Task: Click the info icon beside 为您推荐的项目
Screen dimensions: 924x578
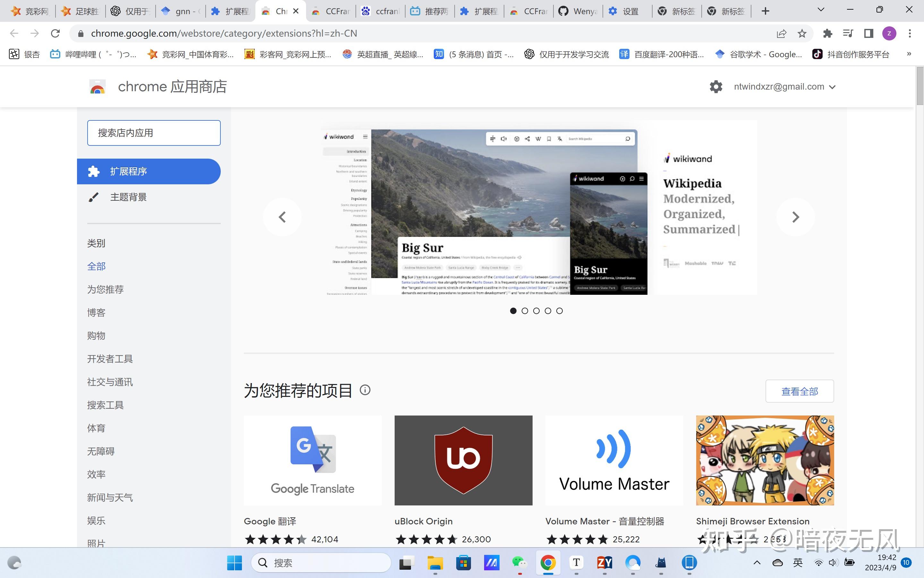Action: [x=365, y=390]
